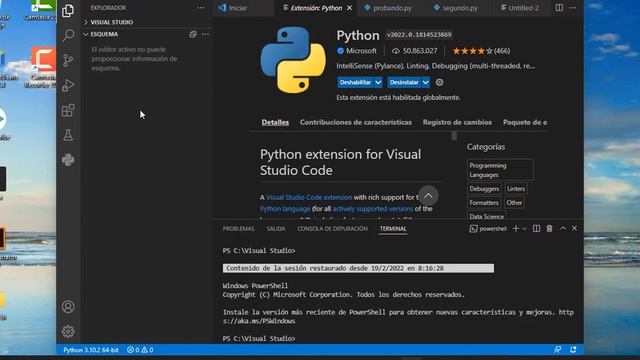Viewport: 640px width, 360px height.
Task: Click the PS C:\Visual Studio> terminal prompt
Action: [x=259, y=338]
